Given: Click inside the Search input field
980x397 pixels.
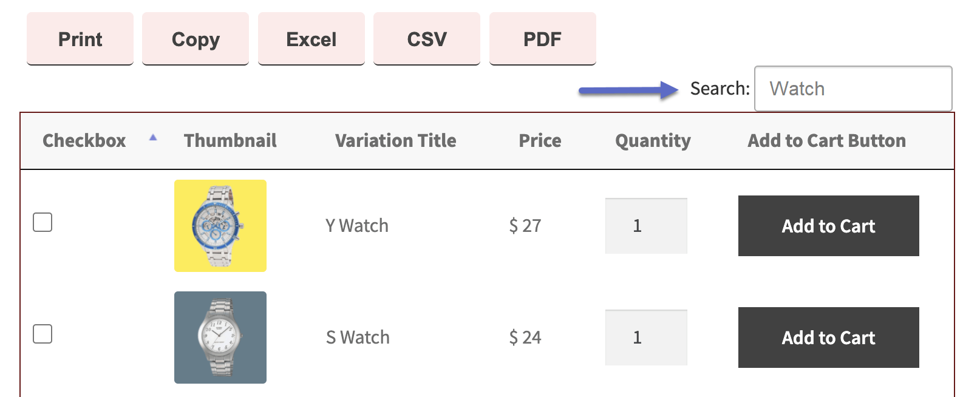Looking at the screenshot, I should tap(852, 89).
